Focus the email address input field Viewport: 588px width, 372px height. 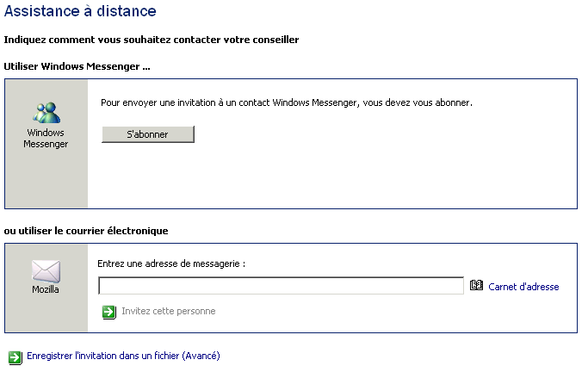[281, 286]
